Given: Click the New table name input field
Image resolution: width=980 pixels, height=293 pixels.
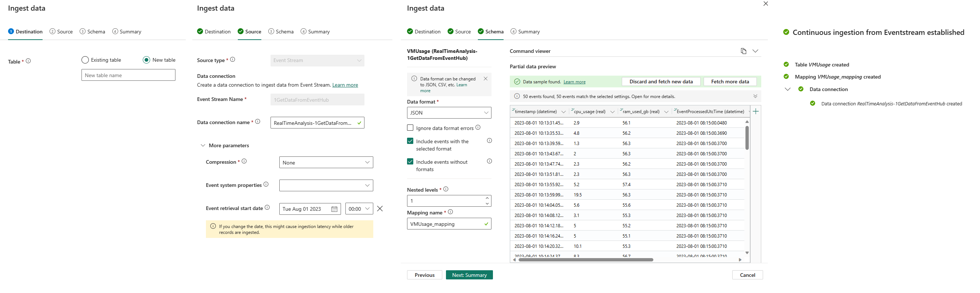Looking at the screenshot, I should [x=128, y=75].
